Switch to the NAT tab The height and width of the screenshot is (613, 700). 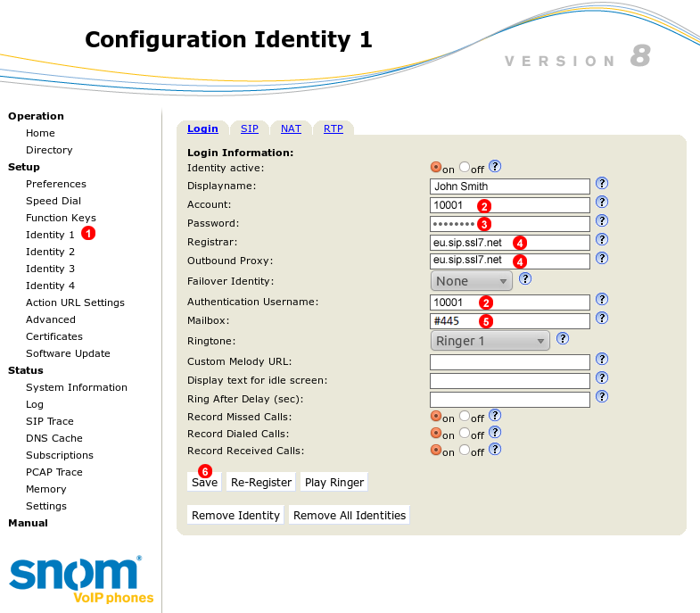point(291,128)
